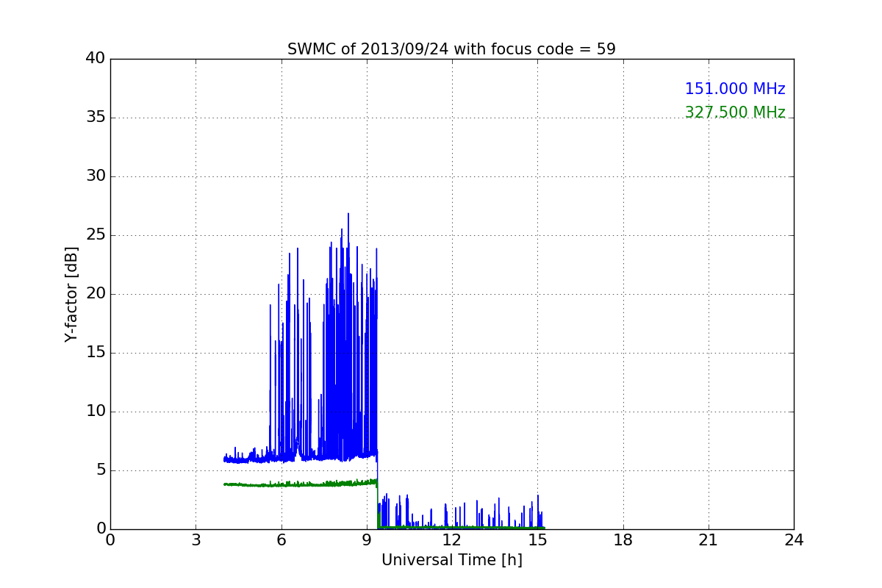Screen dimensions: 882x588
Task: Click the '6' tick on the time axis
Action: pyautogui.click(x=281, y=540)
